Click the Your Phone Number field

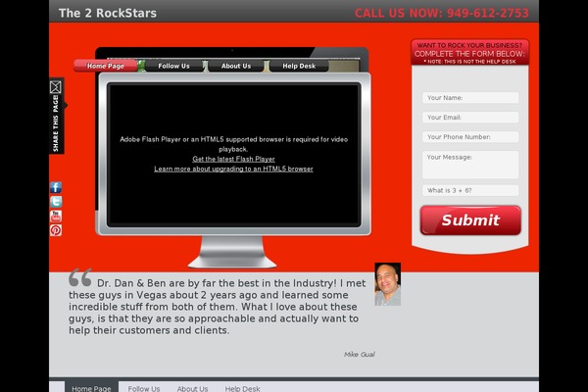point(470,137)
